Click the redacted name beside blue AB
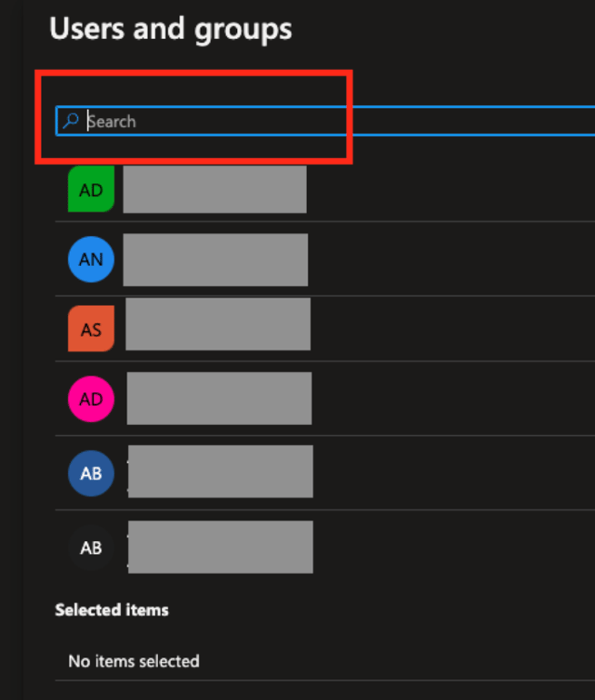 (221, 471)
